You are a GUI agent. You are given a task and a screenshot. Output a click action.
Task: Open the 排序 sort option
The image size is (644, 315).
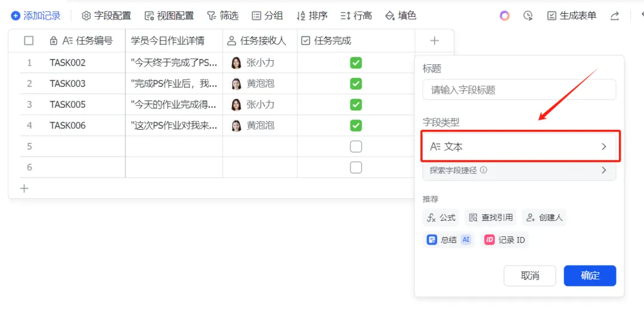pyautogui.click(x=312, y=16)
